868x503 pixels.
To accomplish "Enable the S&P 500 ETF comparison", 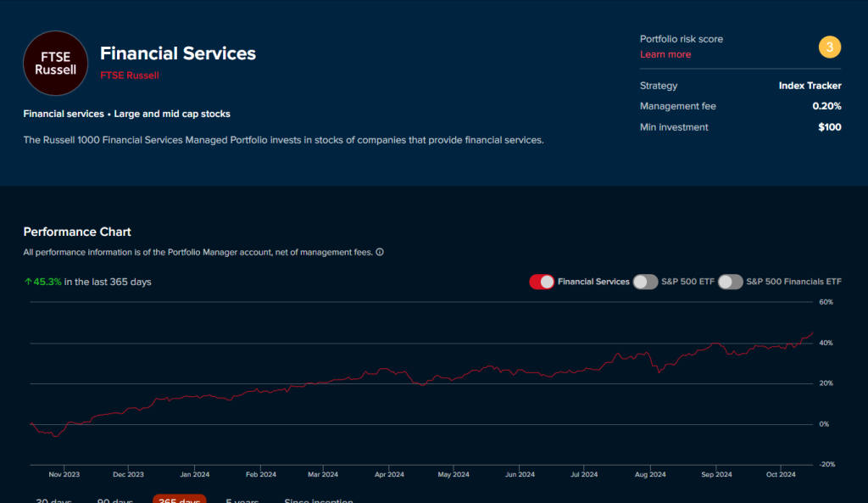I will pos(645,282).
